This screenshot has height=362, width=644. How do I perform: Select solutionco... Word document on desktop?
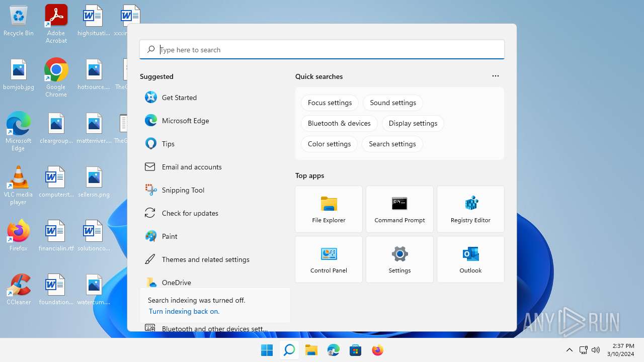[94, 235]
